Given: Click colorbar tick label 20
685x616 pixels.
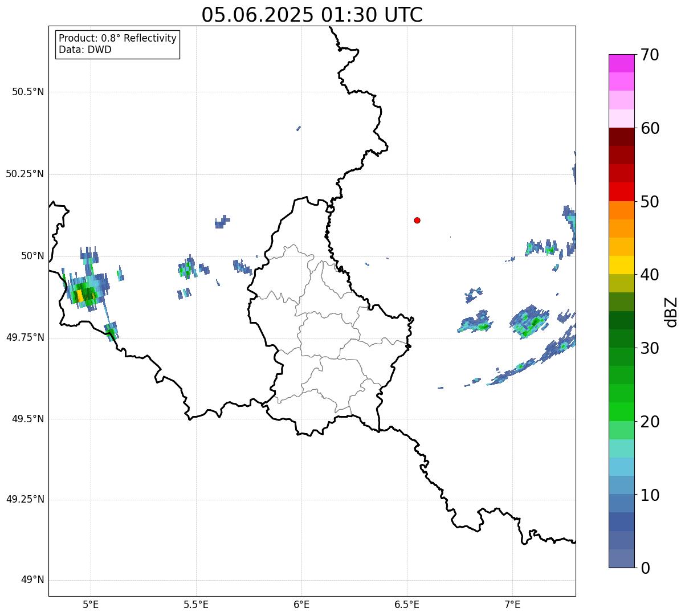Looking at the screenshot, I should pyautogui.click(x=650, y=422).
